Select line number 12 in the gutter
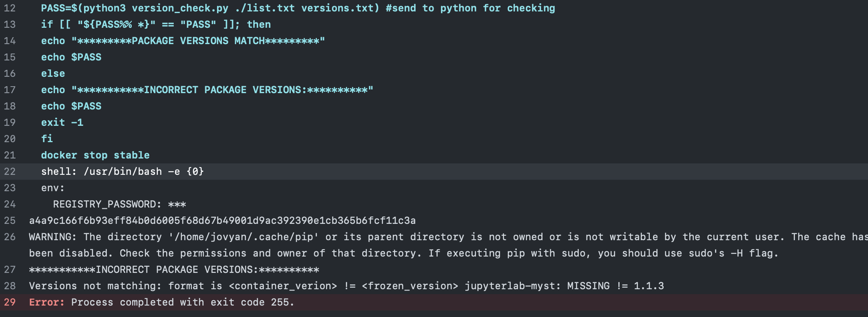 click(10, 8)
